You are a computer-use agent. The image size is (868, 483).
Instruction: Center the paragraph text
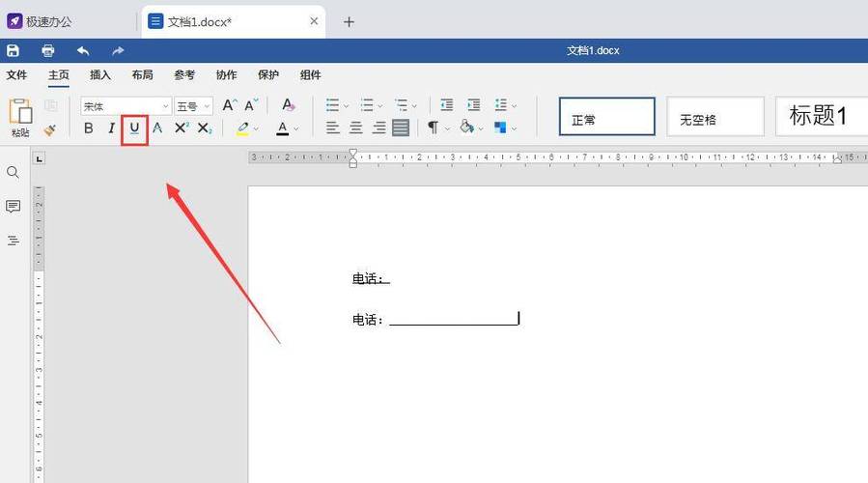click(x=356, y=128)
